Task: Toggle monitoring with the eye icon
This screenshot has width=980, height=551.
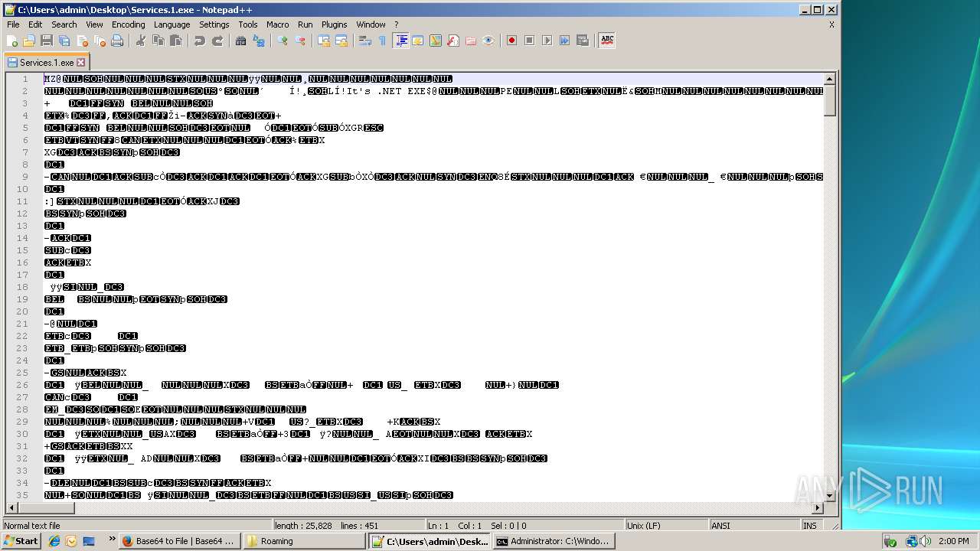Action: pos(488,41)
